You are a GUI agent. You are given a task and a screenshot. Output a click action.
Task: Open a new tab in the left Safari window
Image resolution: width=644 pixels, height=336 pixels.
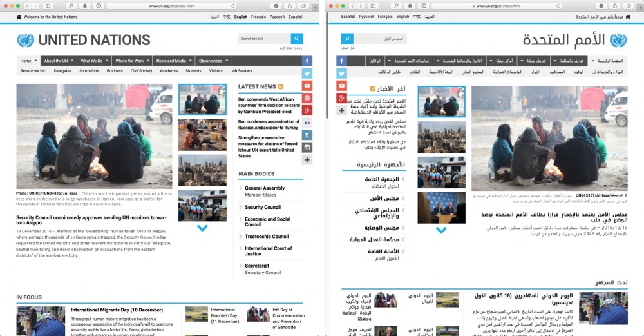315,6
